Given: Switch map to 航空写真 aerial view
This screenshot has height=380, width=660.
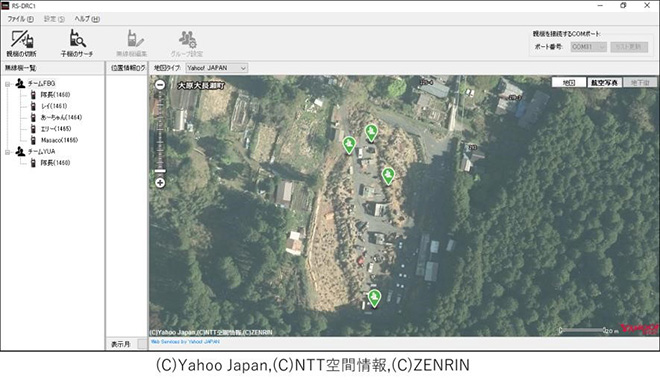Looking at the screenshot, I should pos(604,82).
